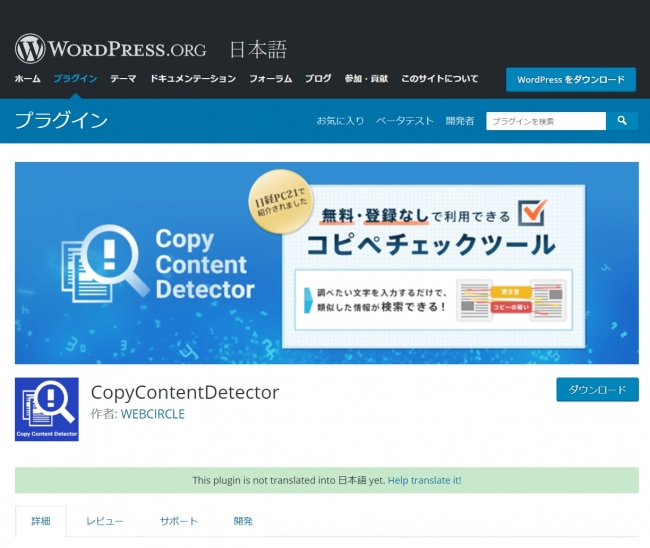The width and height of the screenshot is (650, 548).
Task: Open ベータテスト link
Action: [x=405, y=121]
